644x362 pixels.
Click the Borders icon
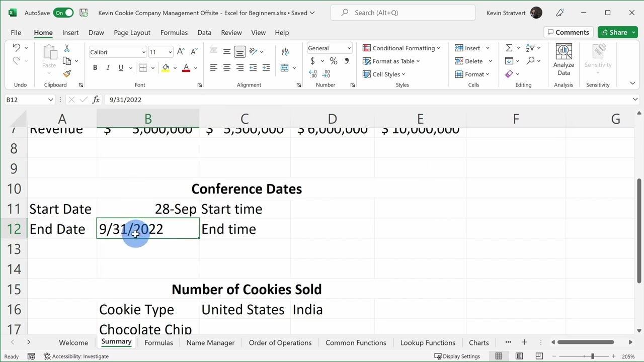(143, 67)
